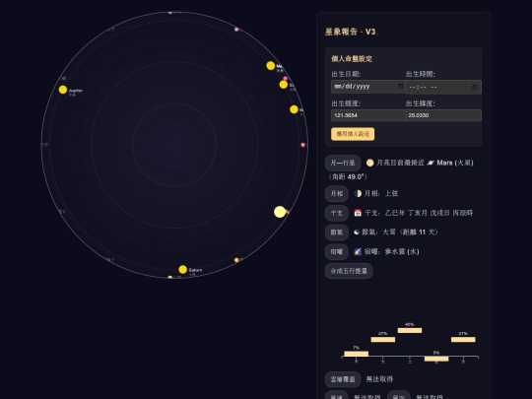Image resolution: width=532 pixels, height=399 pixels.
Task: Click the small orange marker right of Saturn
Action: coord(236,260)
